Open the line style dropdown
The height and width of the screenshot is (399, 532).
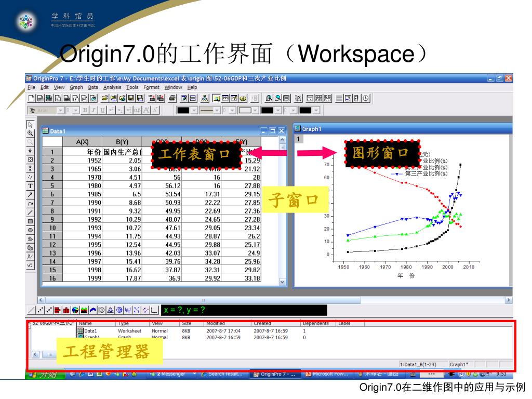click(x=217, y=110)
